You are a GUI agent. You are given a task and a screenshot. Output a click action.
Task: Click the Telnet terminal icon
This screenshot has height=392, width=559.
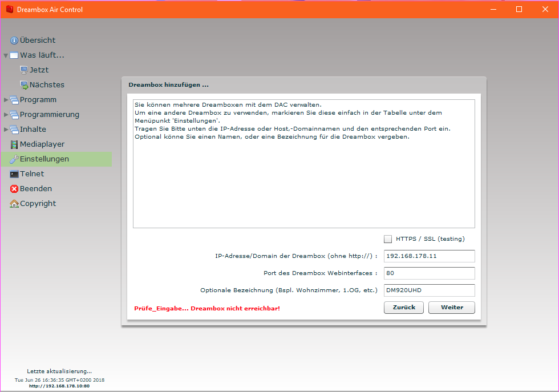(x=14, y=174)
